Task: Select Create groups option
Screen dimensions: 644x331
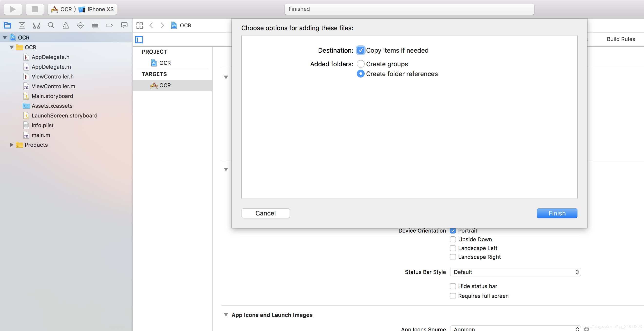Action: click(x=360, y=64)
